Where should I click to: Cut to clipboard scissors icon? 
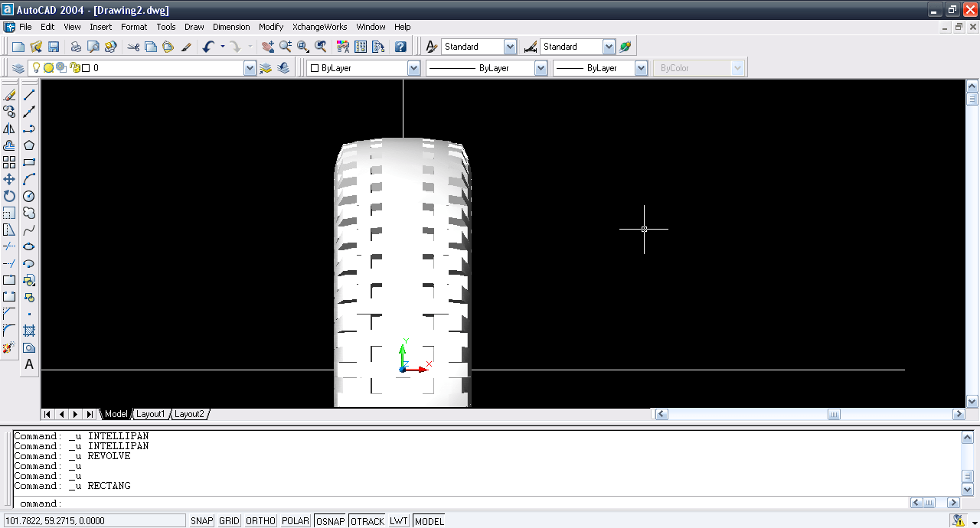133,47
